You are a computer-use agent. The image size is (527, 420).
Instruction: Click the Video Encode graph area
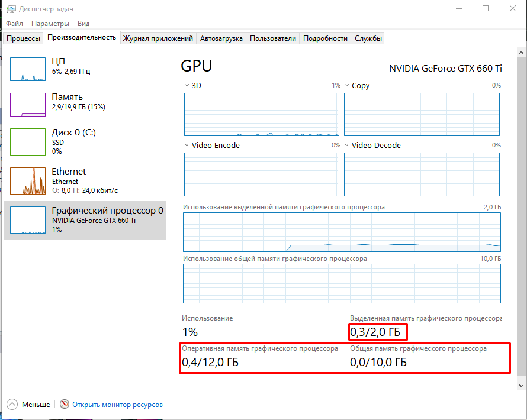pyautogui.click(x=262, y=175)
